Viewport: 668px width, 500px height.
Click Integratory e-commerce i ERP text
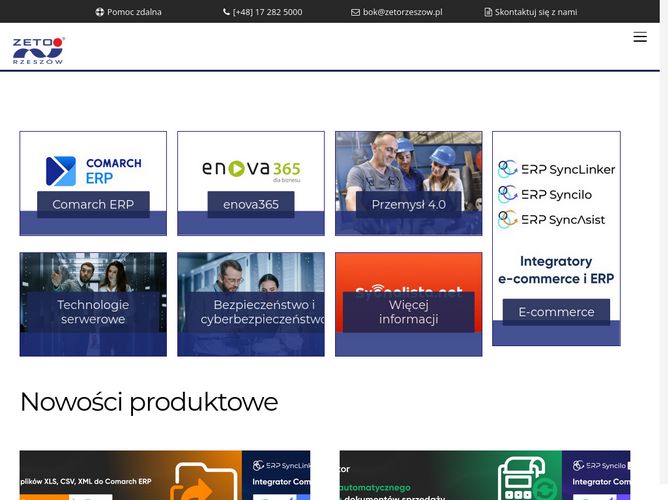(556, 270)
